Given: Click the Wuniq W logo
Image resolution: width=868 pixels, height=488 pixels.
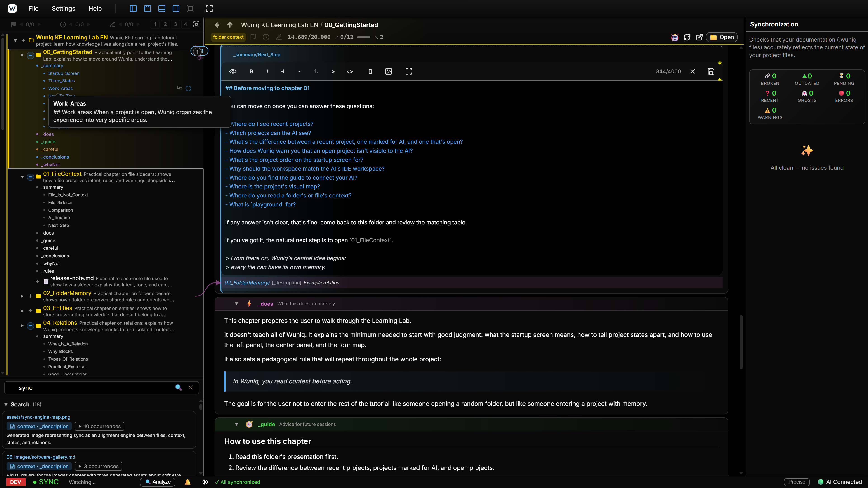Looking at the screenshot, I should (12, 8).
